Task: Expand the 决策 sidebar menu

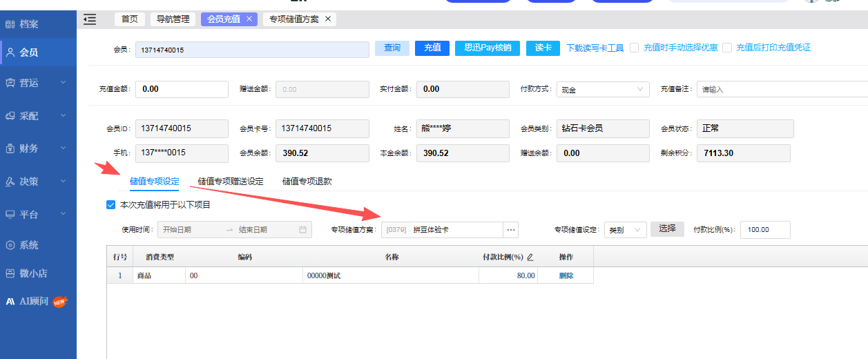Action: (x=38, y=182)
